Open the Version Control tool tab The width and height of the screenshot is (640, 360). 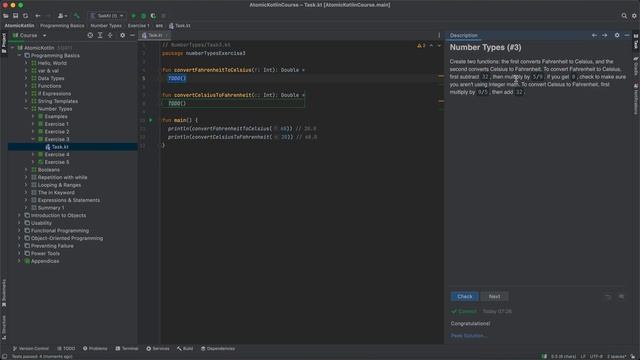tap(31, 349)
